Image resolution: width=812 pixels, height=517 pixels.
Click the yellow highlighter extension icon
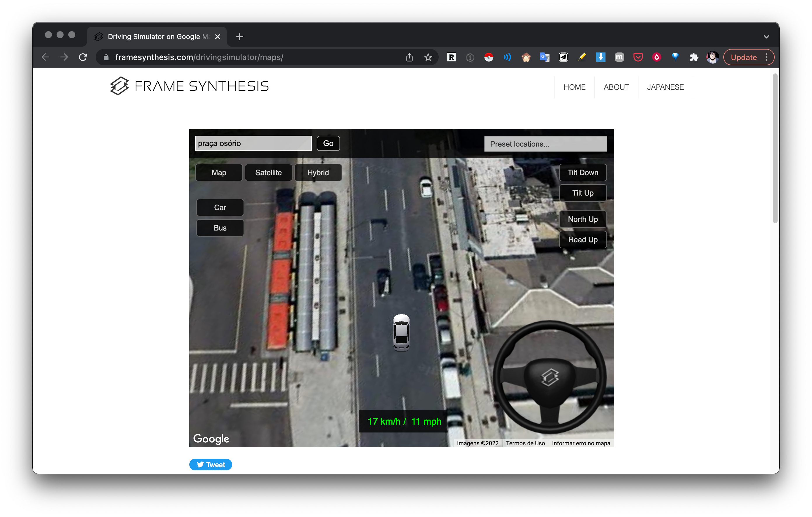click(582, 57)
